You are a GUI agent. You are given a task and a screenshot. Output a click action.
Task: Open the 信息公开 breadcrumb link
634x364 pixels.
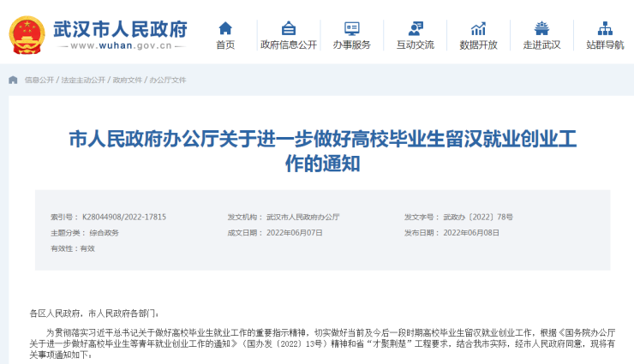tap(39, 80)
